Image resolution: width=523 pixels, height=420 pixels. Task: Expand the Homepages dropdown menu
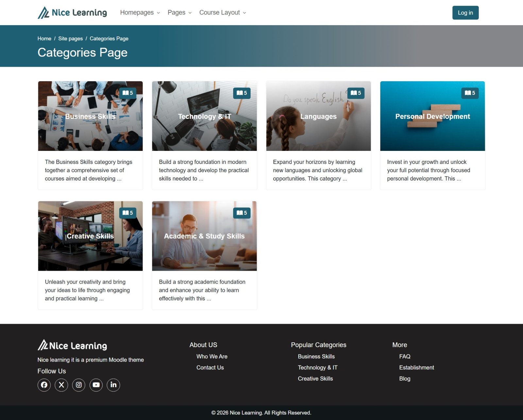[x=140, y=13]
